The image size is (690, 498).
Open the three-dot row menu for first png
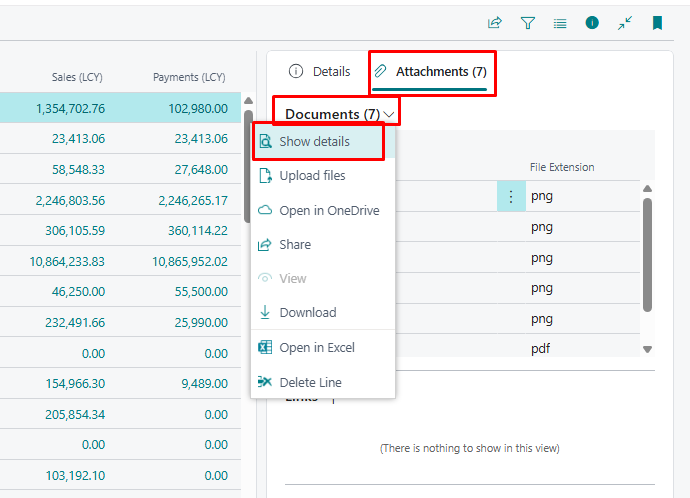click(511, 196)
